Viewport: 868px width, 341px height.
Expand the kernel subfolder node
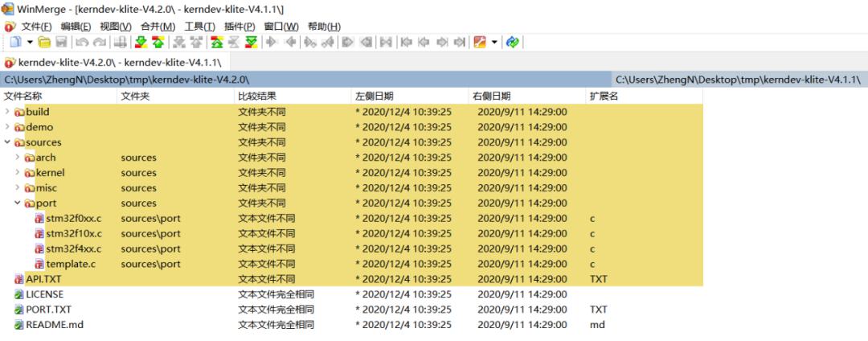18,173
